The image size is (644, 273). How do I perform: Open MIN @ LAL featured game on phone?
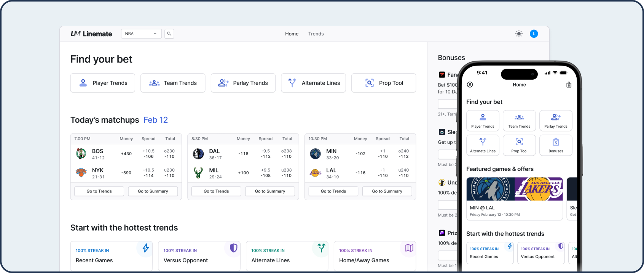click(515, 199)
